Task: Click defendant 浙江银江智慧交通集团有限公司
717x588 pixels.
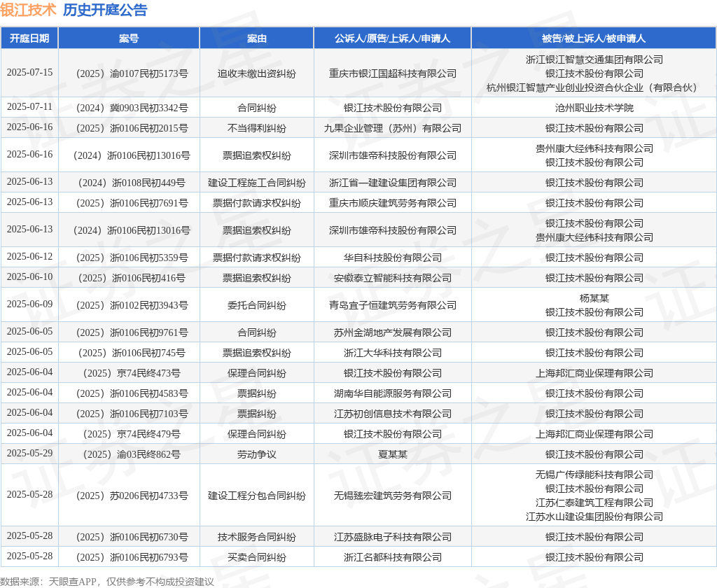Action: coord(594,59)
